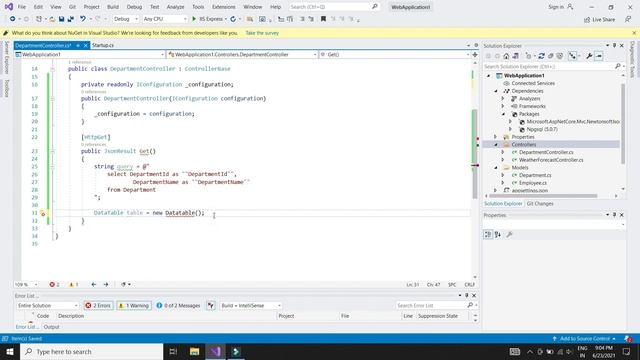Open the WebApplication1 project dropdown above the editor
Screen dimensions: 640x360
90,54
